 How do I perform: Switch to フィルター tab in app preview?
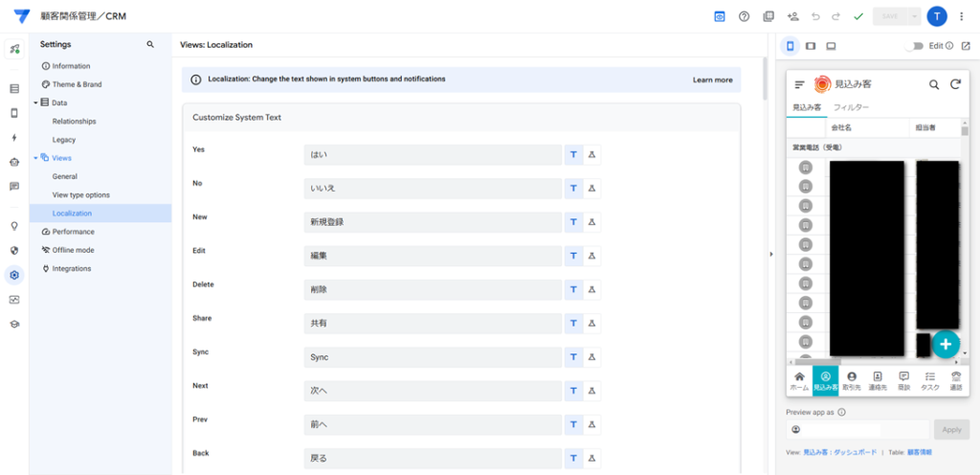tap(851, 107)
